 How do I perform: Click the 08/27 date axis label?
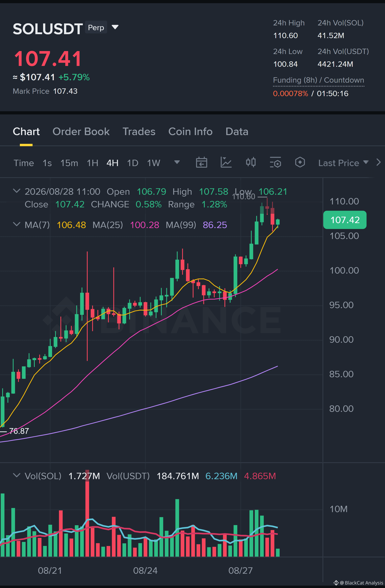(x=241, y=571)
